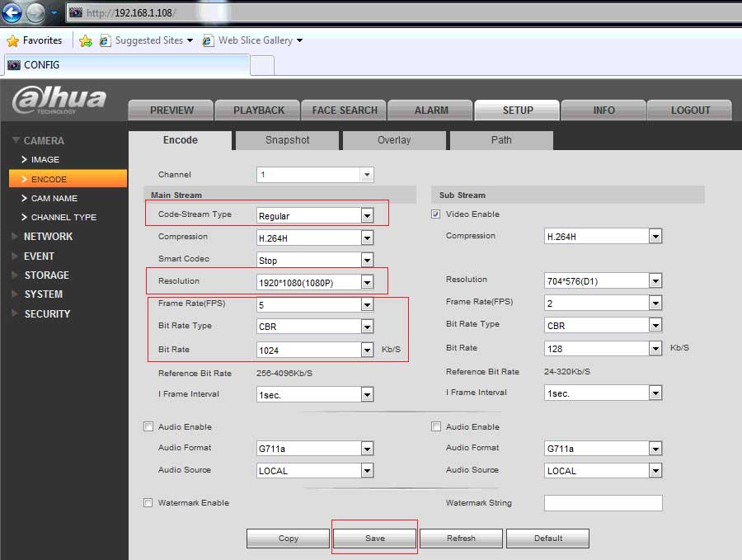This screenshot has width=742, height=560.
Task: Click the add to favorites bar icon
Action: tap(86, 40)
